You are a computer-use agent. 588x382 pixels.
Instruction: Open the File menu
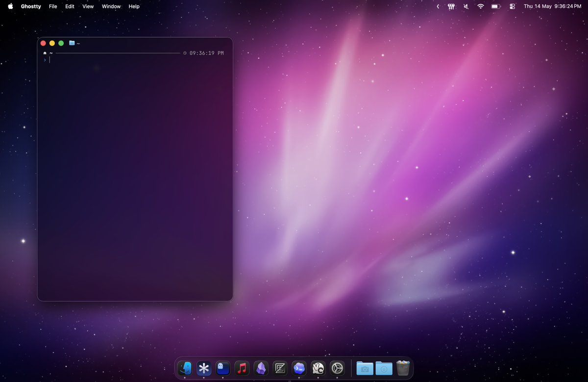(53, 6)
